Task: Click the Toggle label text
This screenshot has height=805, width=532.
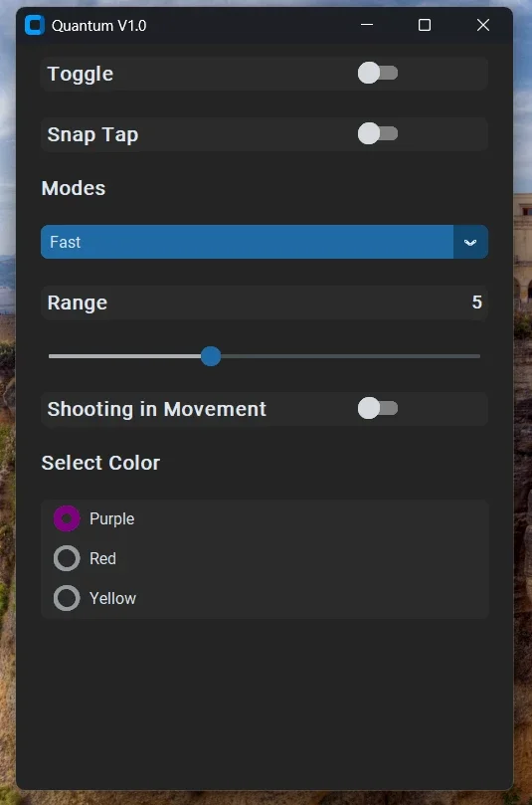Action: click(x=81, y=74)
